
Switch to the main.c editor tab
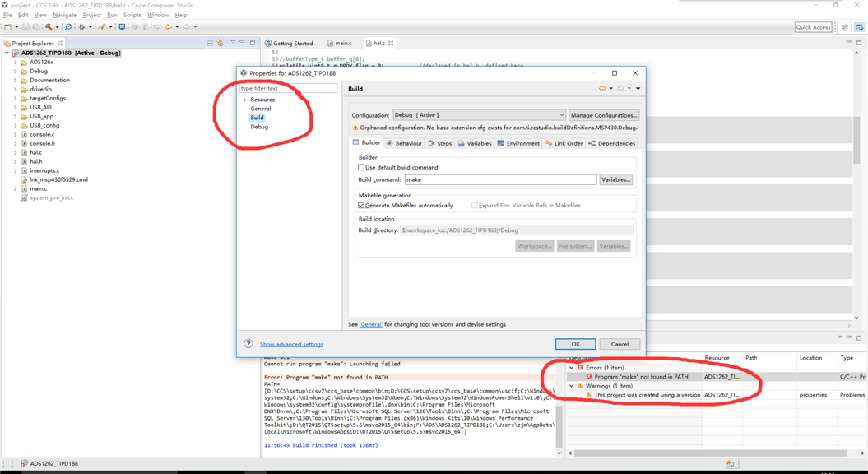[339, 43]
